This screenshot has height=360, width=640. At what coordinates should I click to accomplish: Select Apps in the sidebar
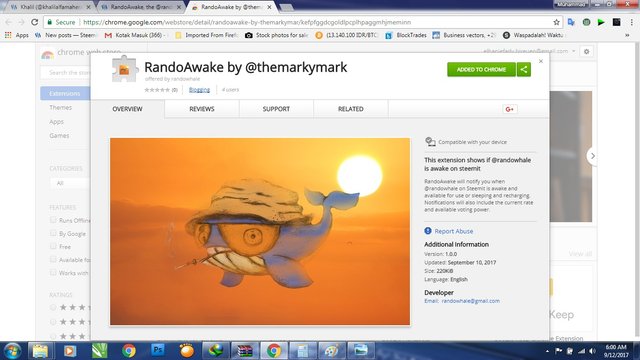pos(56,122)
